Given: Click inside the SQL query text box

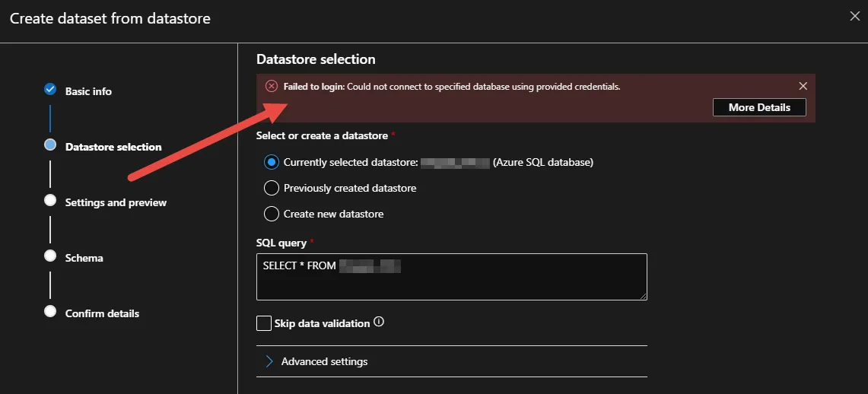Looking at the screenshot, I should [451, 278].
